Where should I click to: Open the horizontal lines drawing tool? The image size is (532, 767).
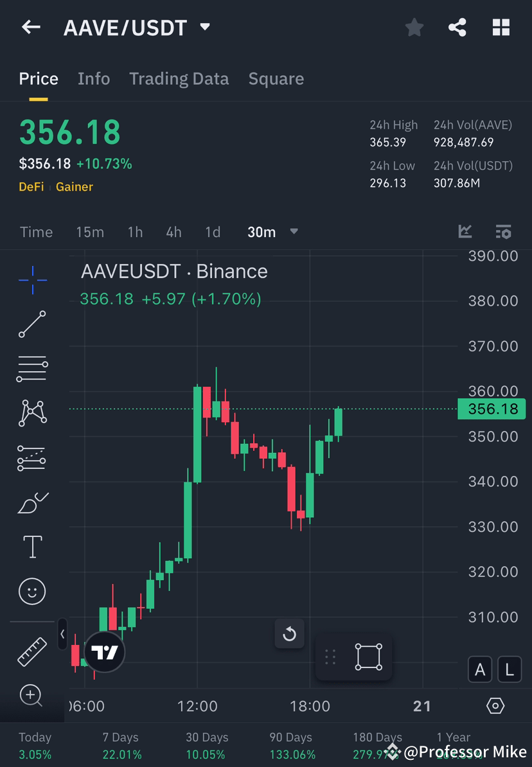point(32,369)
